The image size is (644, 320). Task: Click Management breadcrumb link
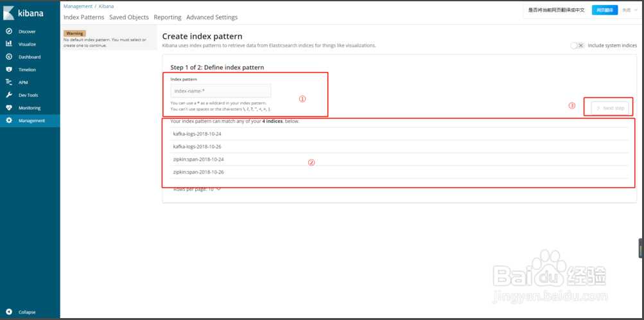click(x=78, y=6)
